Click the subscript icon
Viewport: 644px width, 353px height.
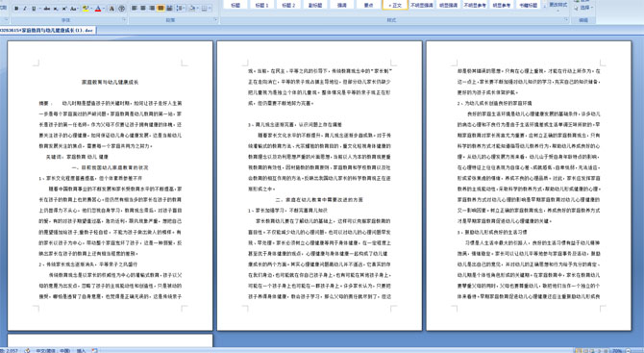(56, 9)
